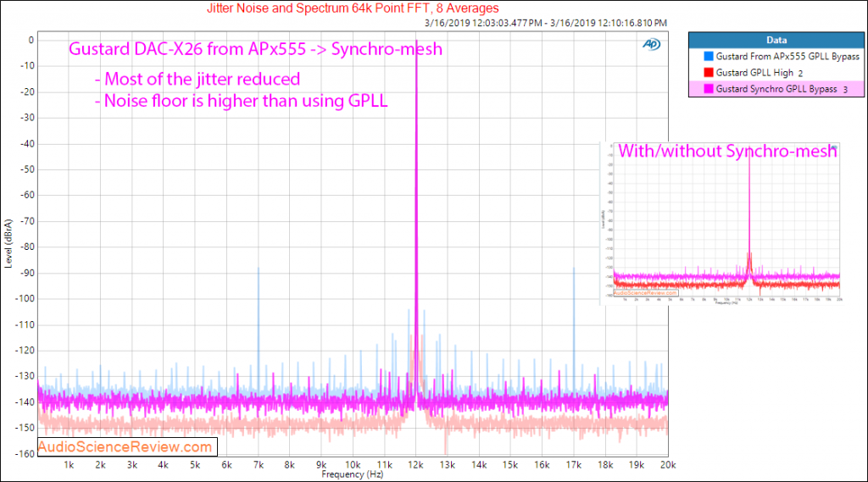Screen dimensions: 868x482
Task: Click the Data legend header
Action: point(776,40)
